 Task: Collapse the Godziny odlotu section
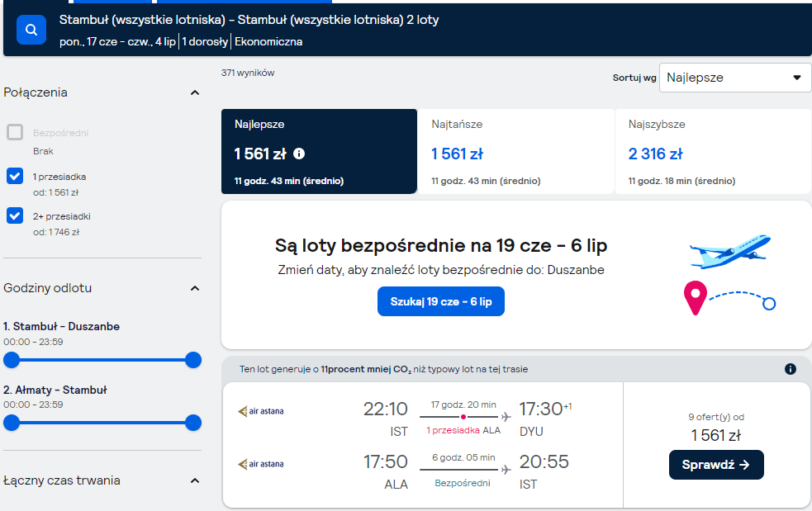tap(195, 288)
